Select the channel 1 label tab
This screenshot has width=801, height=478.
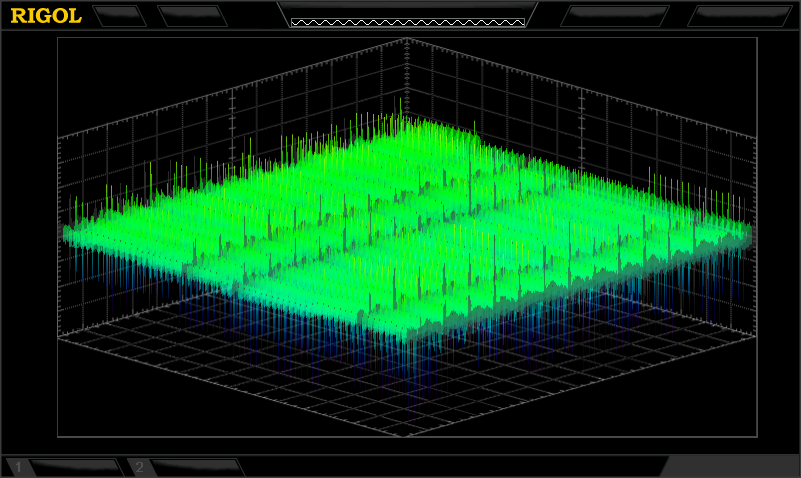pos(64,467)
